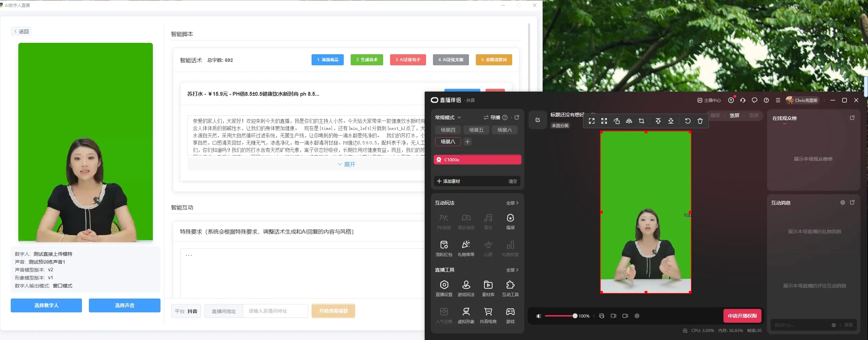Open emoji picker in chat input
Screen dimensions: 868x340
point(834,325)
